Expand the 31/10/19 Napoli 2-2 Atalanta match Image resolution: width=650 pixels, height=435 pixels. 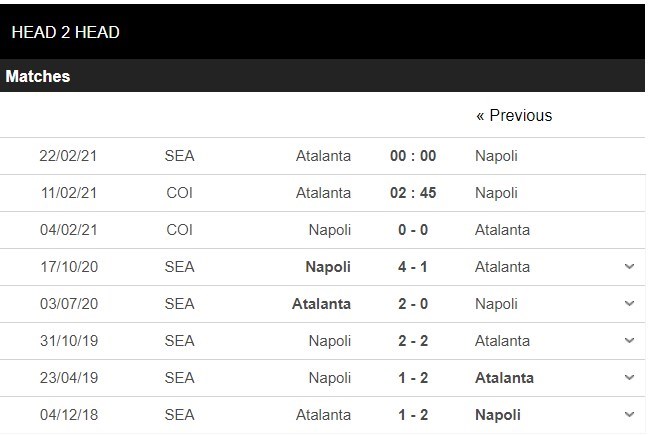(x=629, y=341)
